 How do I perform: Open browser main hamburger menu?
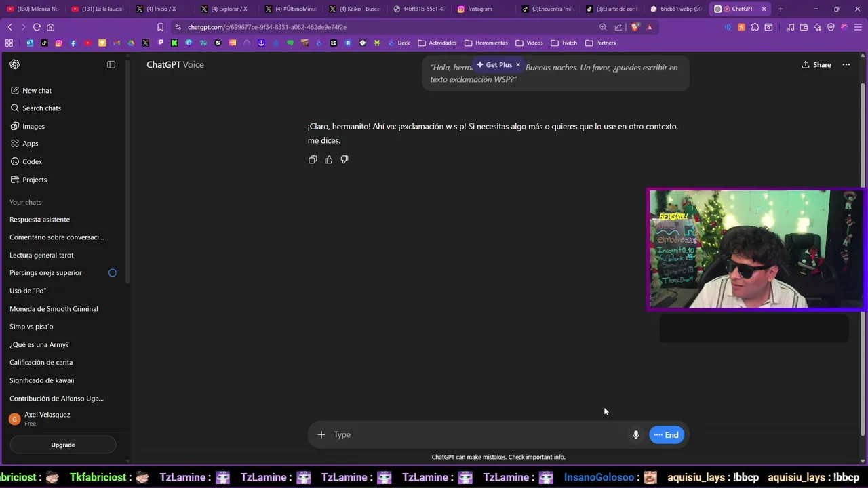pyautogui.click(x=858, y=27)
